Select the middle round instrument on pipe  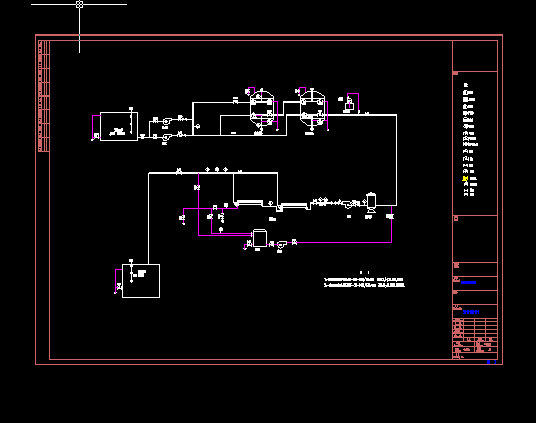click(217, 169)
